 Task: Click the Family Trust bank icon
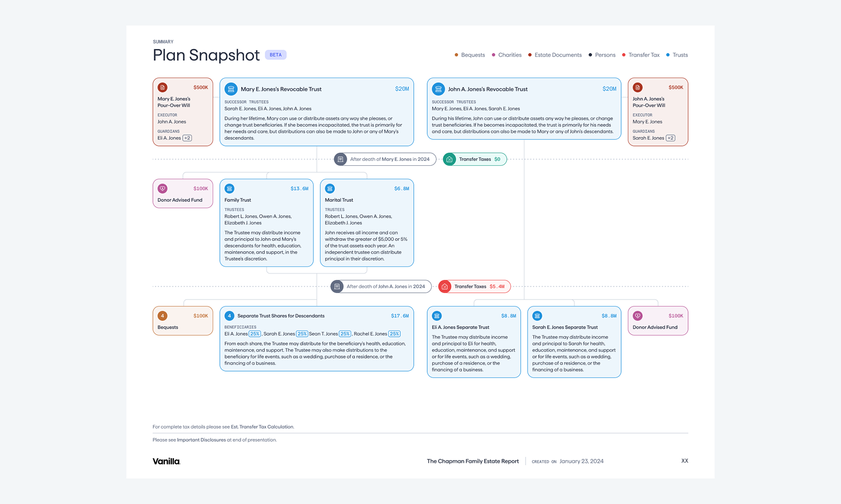(x=230, y=188)
